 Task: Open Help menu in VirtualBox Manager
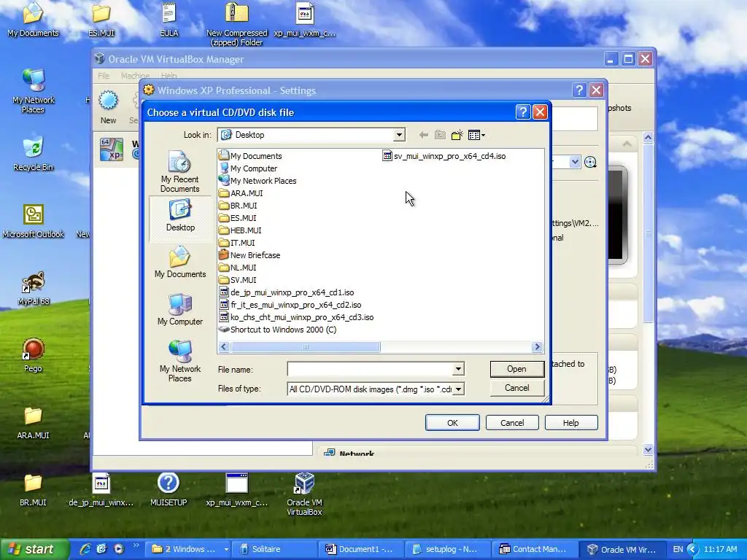click(x=169, y=76)
